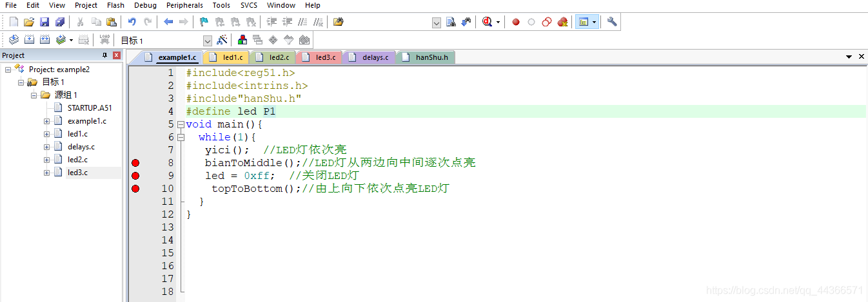Collapse Project: example2 tree node
868x302 pixels.
8,70
